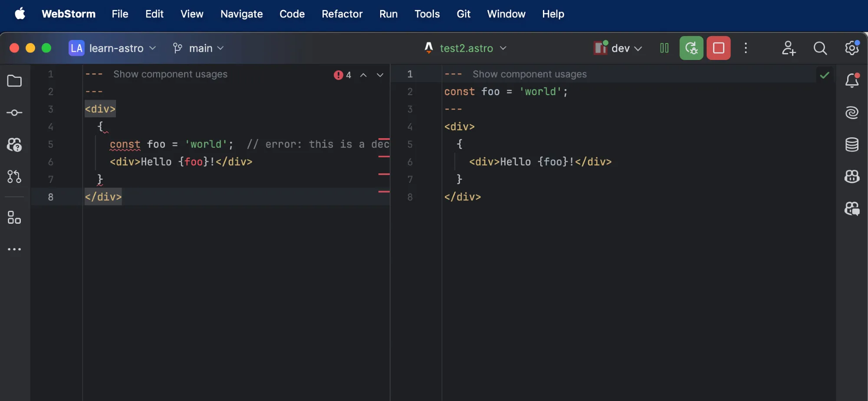
Task: Open the Structure tool window
Action: pyautogui.click(x=14, y=217)
